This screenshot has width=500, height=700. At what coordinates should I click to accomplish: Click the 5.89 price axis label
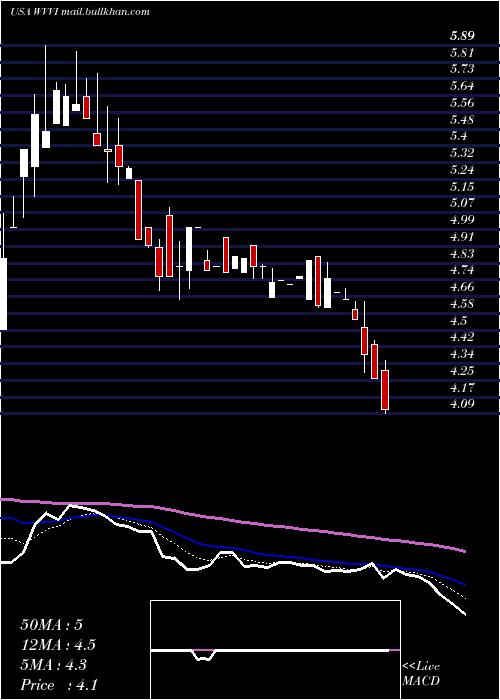point(462,36)
